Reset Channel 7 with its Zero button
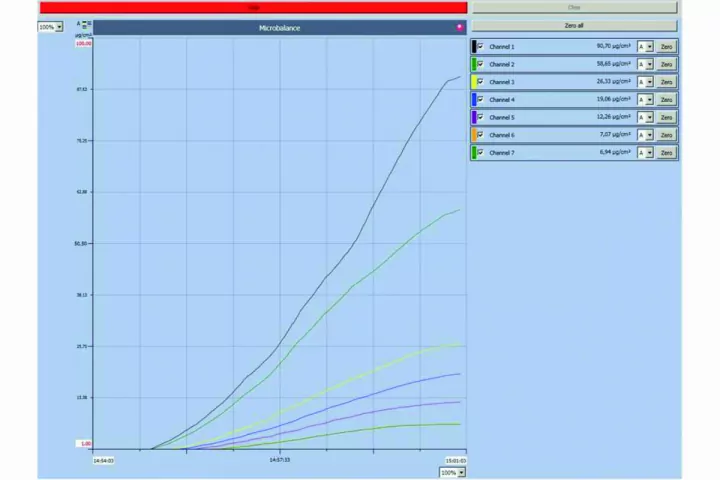 (666, 152)
